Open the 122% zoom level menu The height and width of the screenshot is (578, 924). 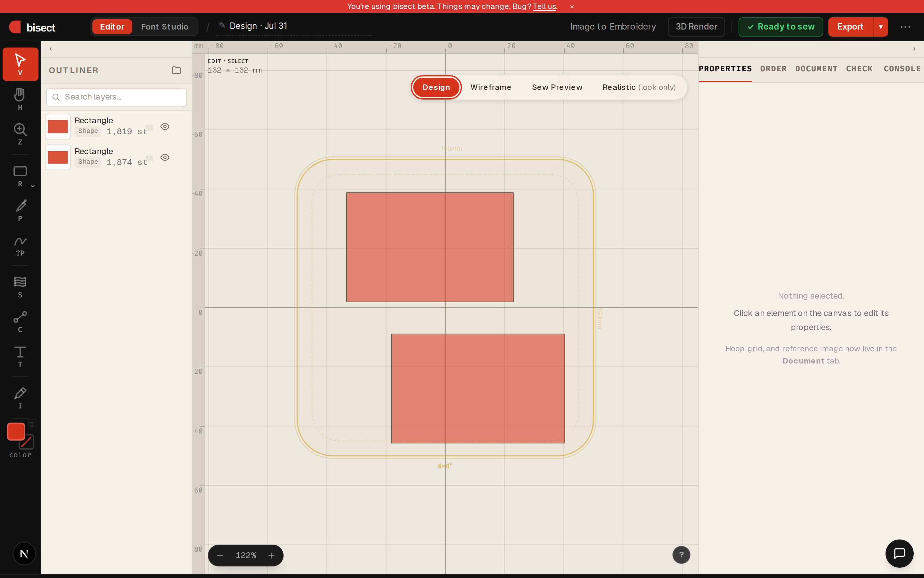246,556
